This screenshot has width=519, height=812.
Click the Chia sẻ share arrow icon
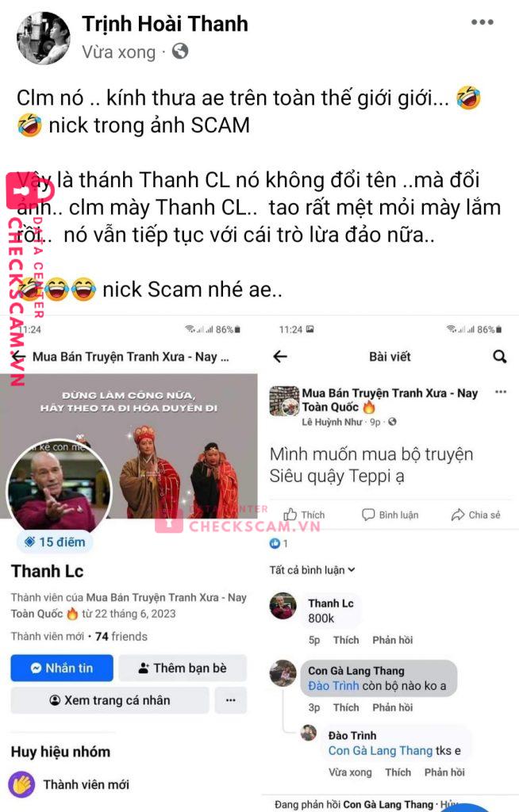(458, 515)
